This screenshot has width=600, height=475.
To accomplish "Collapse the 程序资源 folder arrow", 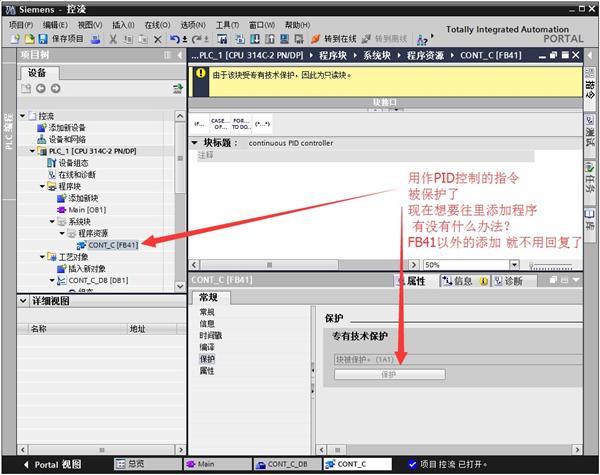I will point(62,233).
